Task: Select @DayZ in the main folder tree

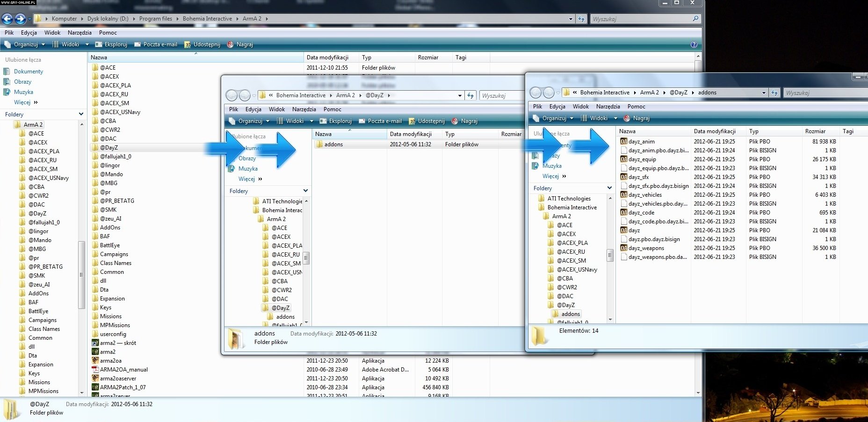Action: coord(37,214)
